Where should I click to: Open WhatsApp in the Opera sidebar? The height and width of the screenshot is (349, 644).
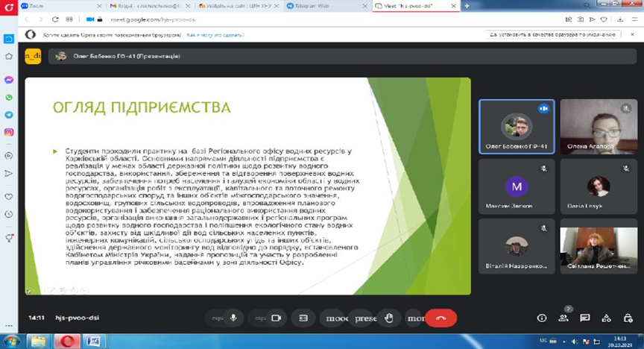coord(9,98)
